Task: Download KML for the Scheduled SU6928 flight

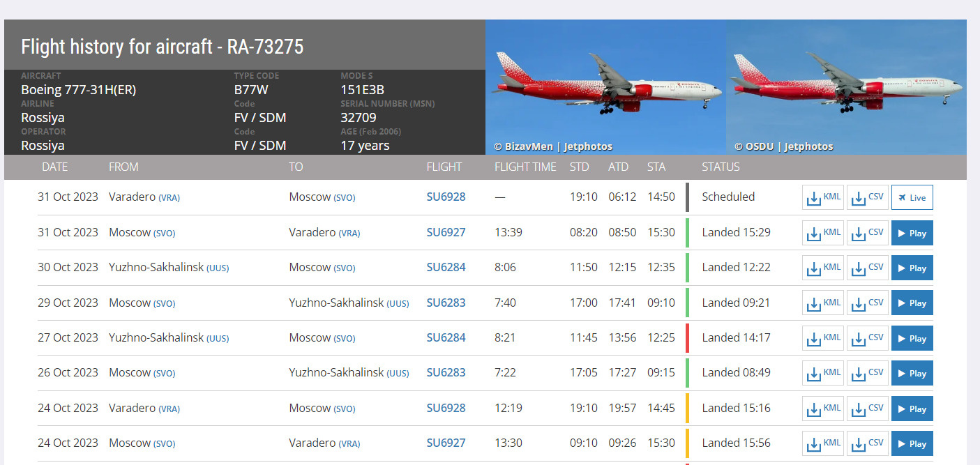Action: 823,197
